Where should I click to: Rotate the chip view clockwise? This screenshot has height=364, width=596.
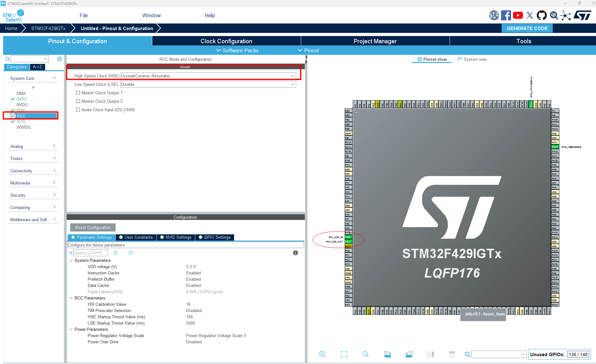point(387,354)
